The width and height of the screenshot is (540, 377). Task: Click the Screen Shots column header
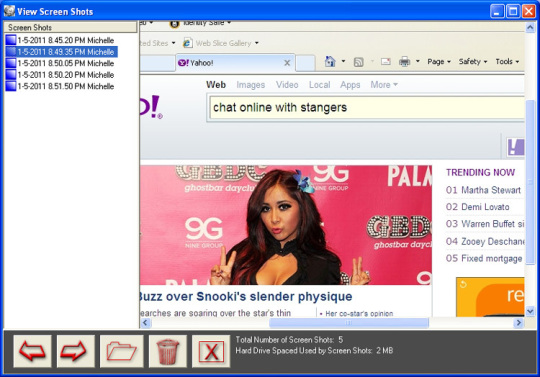click(70, 28)
